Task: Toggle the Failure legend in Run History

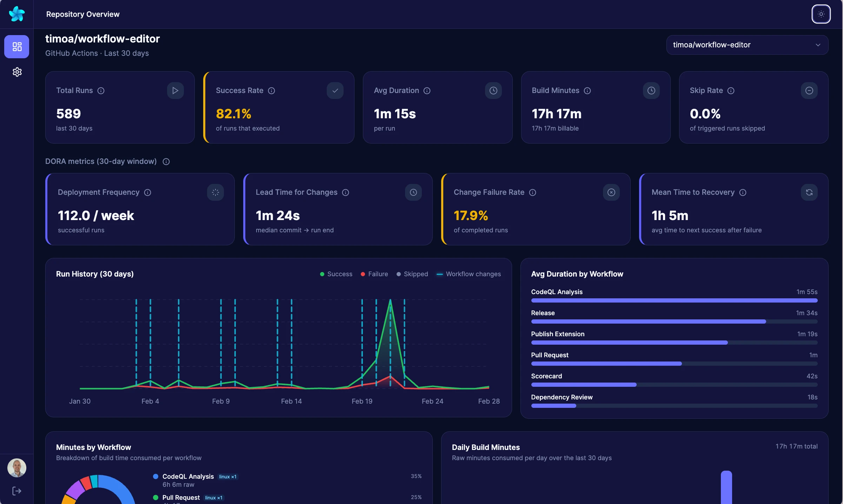Action: (x=374, y=274)
